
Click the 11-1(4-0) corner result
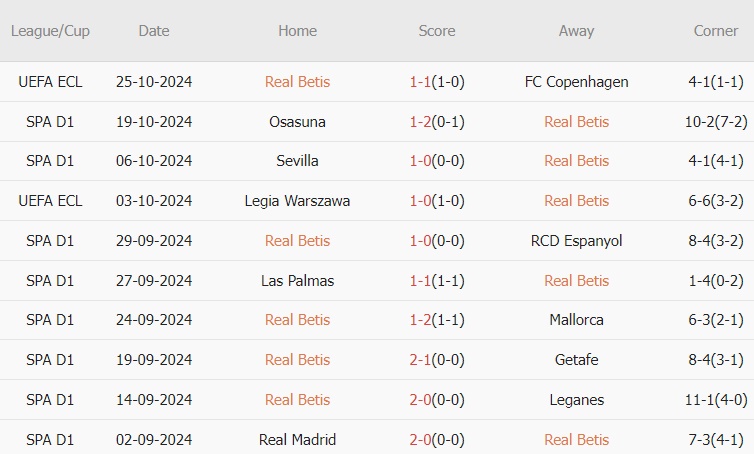click(x=716, y=400)
